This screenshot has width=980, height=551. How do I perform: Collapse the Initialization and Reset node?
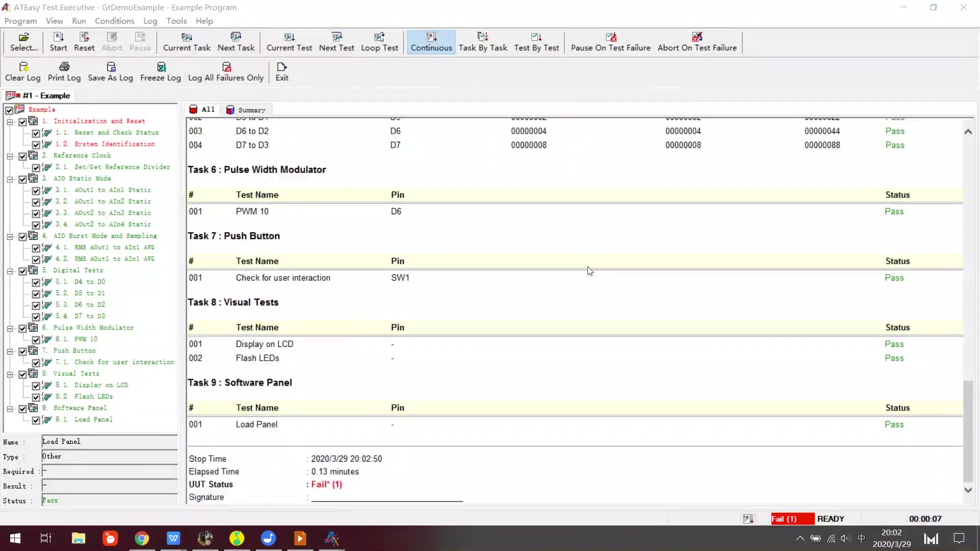(10, 122)
